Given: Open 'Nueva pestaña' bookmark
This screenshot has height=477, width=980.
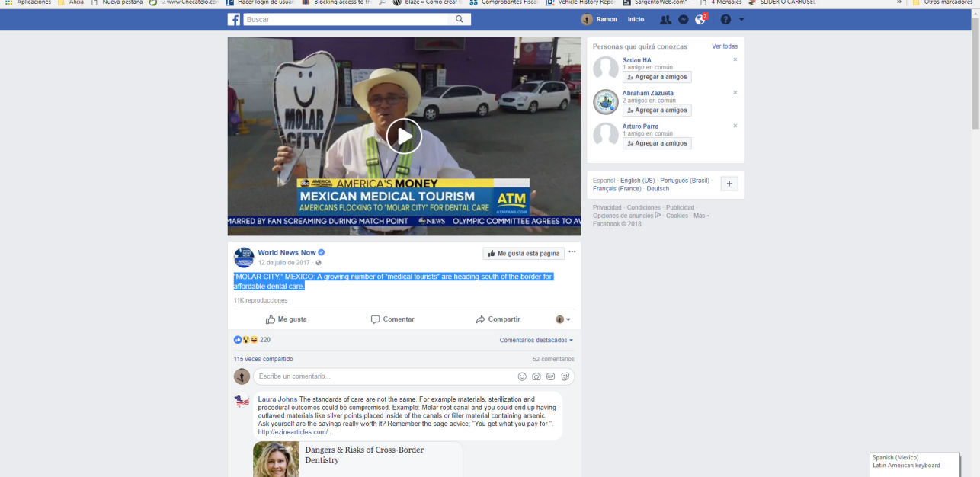Looking at the screenshot, I should [117, 3].
